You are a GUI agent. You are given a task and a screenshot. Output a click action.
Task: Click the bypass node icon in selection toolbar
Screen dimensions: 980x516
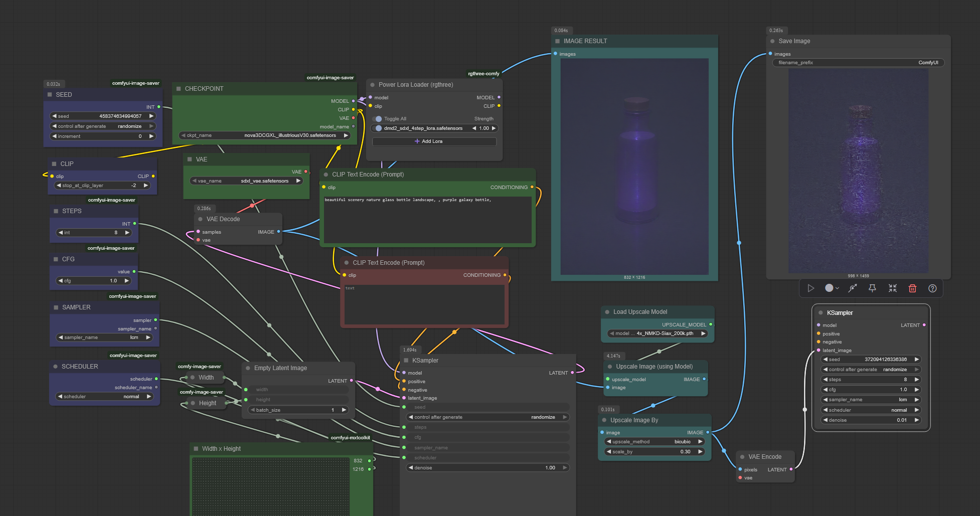[852, 288]
